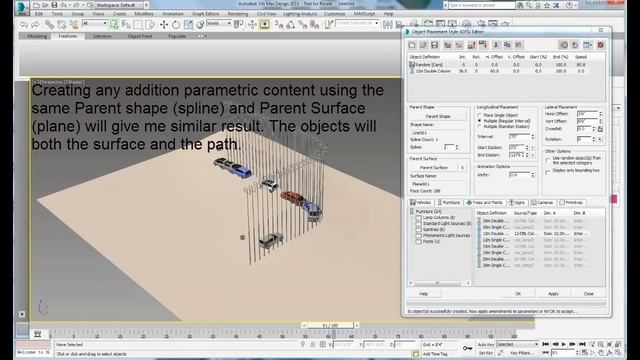The image size is (640, 360).
Task: Click the Apply button
Action: tap(553, 294)
